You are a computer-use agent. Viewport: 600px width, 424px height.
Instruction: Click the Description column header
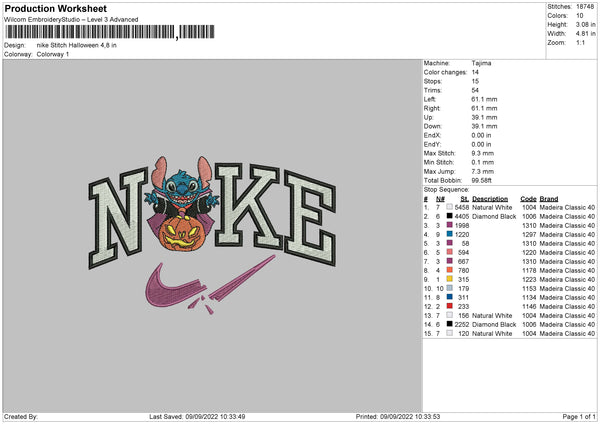point(490,199)
